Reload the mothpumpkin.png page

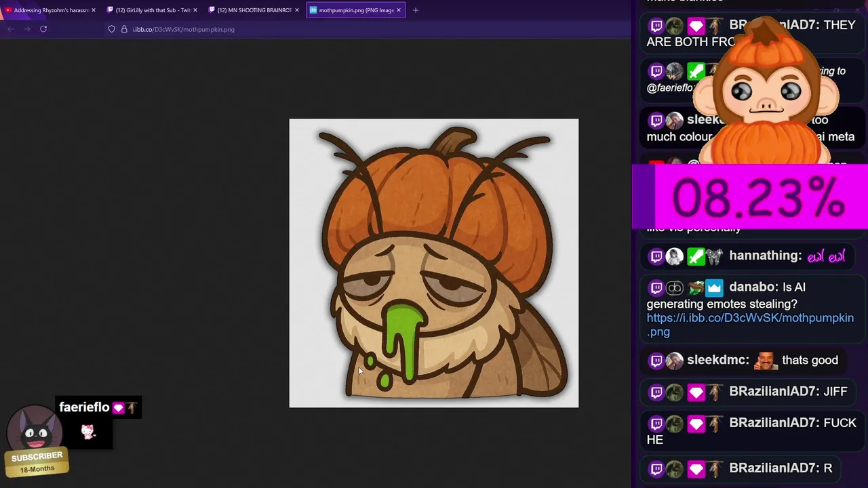43,29
